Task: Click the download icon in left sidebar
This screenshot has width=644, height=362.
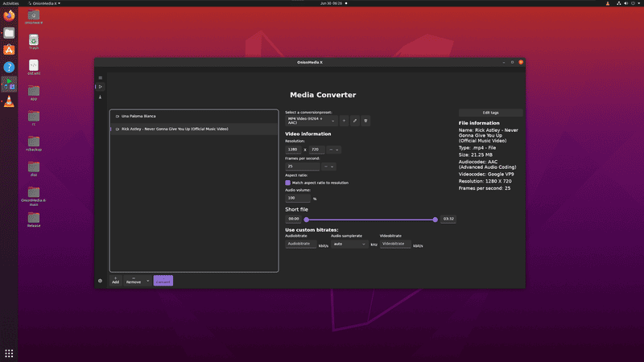Action: (x=101, y=97)
